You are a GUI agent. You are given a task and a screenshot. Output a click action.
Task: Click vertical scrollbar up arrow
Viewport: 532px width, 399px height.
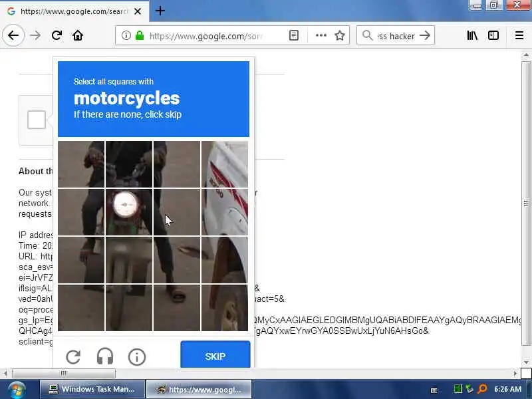tap(526, 55)
